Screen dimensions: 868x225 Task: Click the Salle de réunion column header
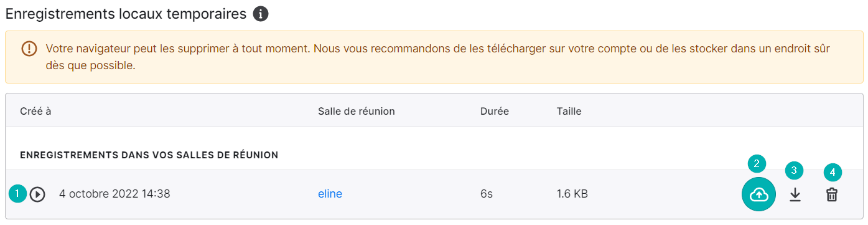357,112
